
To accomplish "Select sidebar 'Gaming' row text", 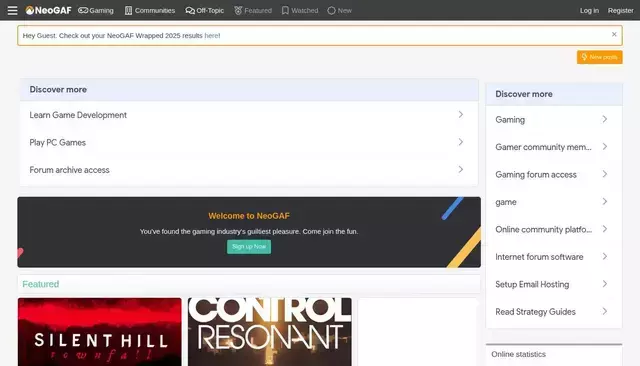I will coord(510,120).
